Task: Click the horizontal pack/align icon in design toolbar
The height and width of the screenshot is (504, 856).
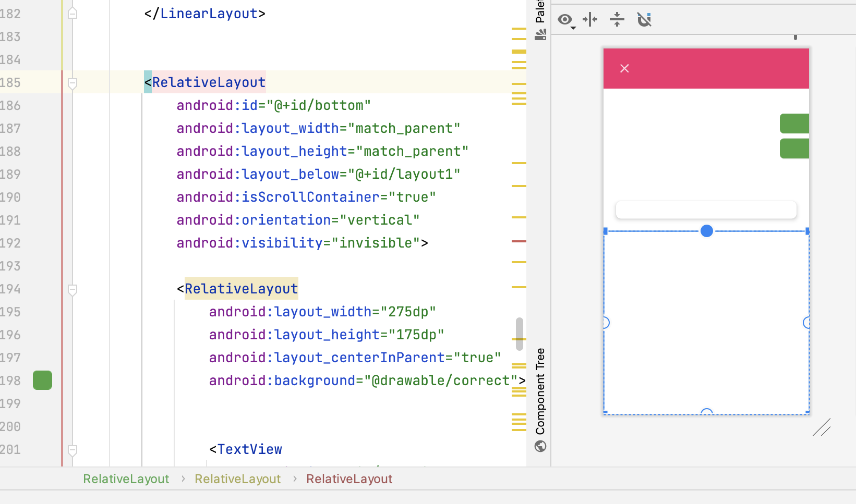Action: tap(590, 20)
